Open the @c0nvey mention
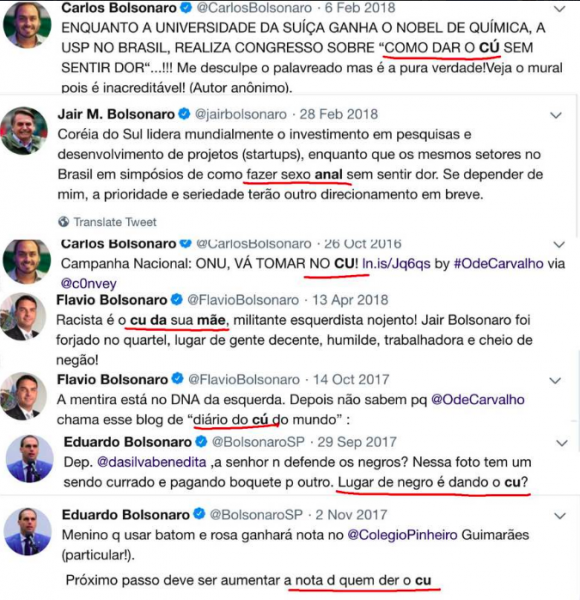The width and height of the screenshot is (580, 600). [x=88, y=284]
